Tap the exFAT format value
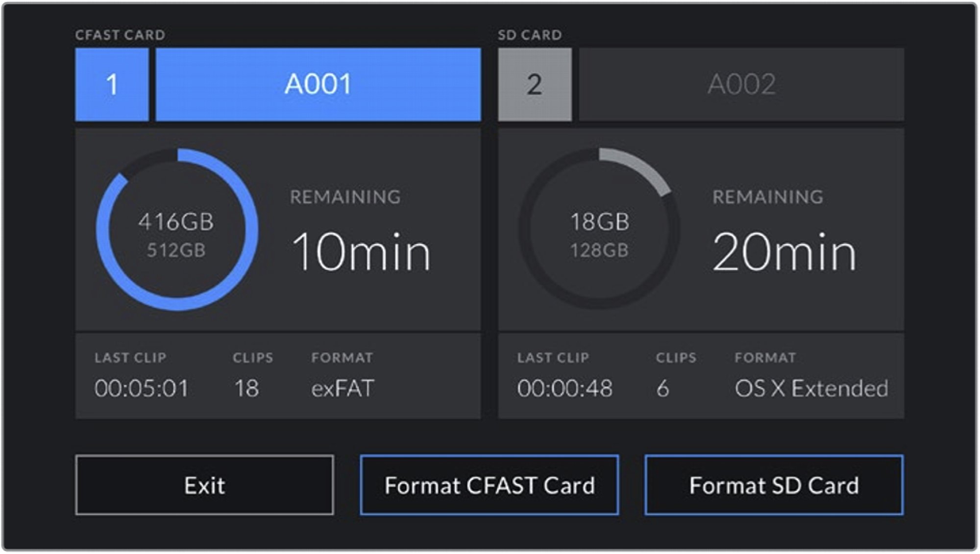The height and width of the screenshot is (554, 980). [343, 388]
